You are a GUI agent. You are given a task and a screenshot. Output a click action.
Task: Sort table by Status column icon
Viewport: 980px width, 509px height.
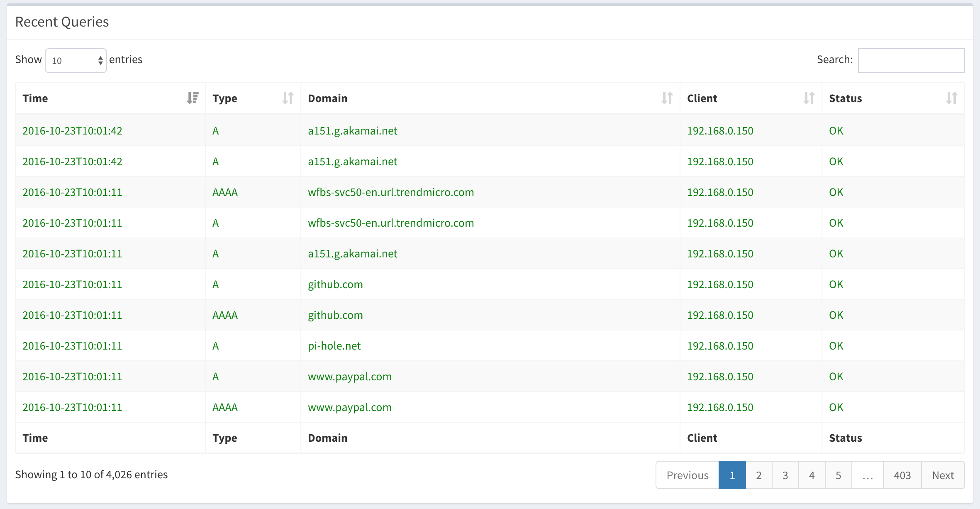(x=952, y=98)
